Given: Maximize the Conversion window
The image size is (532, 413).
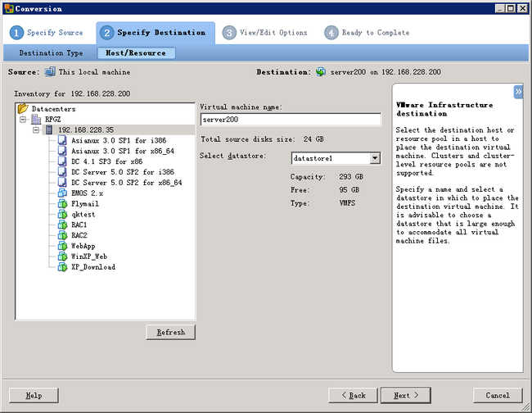Looking at the screenshot, I should [511, 8].
